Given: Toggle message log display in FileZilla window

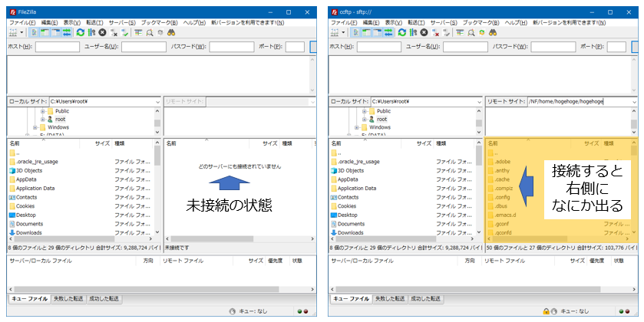Looking at the screenshot, I should pyautogui.click(x=35, y=32).
